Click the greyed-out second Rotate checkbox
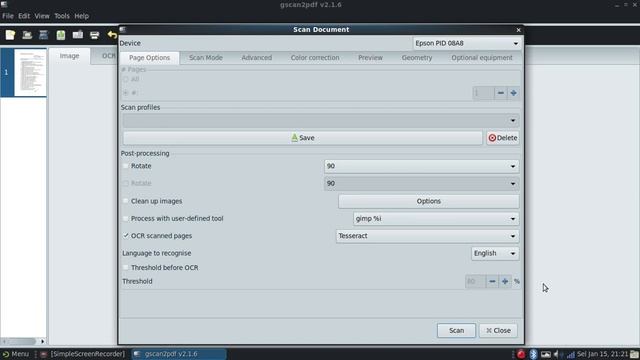 tap(126, 183)
